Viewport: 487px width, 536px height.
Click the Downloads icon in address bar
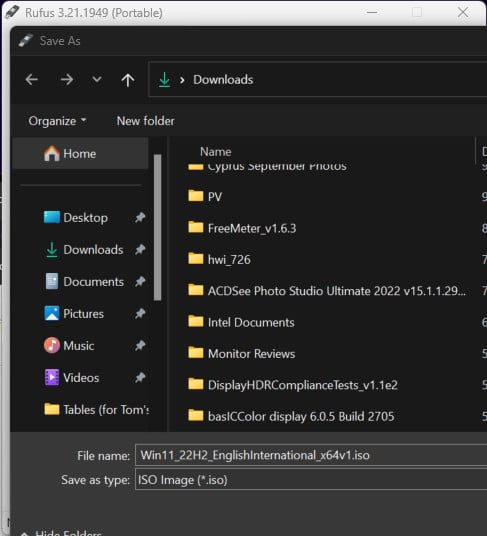pyautogui.click(x=165, y=80)
